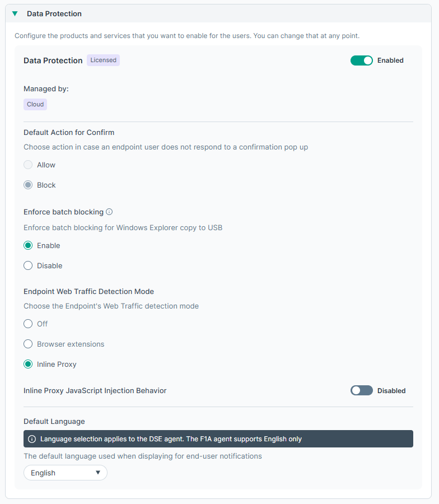Image resolution: width=439 pixels, height=504 pixels.
Task: Choose Browser extensions detection mode
Action: pos(28,344)
